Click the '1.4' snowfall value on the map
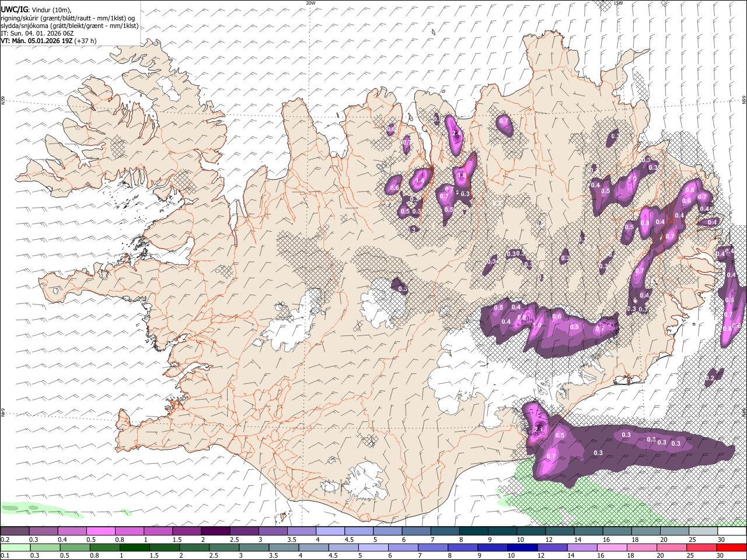The image size is (747, 560). [x=419, y=181]
